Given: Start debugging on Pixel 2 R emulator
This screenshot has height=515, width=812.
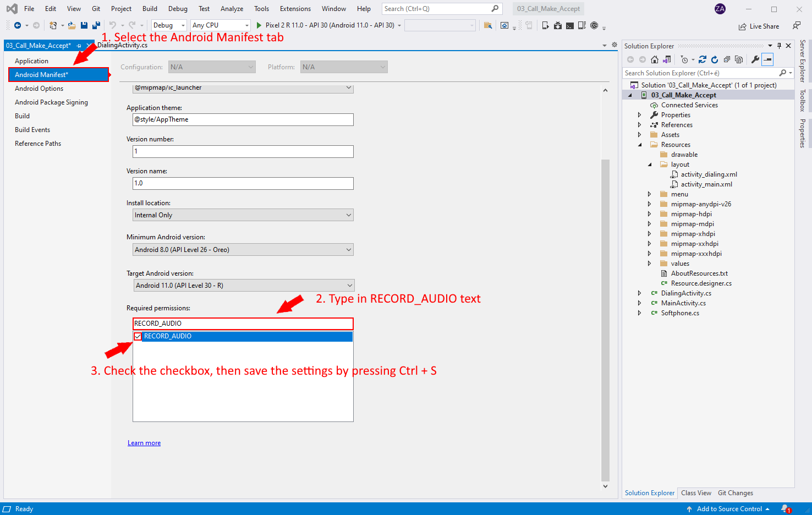Looking at the screenshot, I should click(258, 25).
